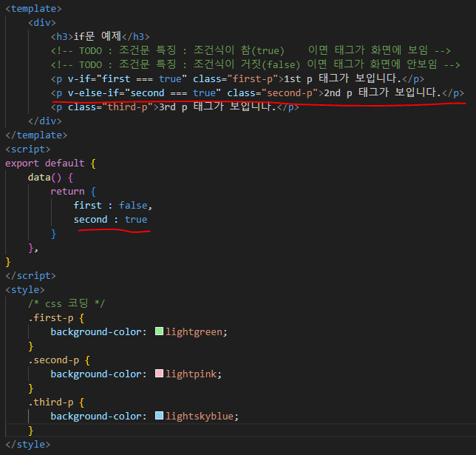Click the lightgreen color swatch
The image size is (476, 455).
pyautogui.click(x=159, y=331)
